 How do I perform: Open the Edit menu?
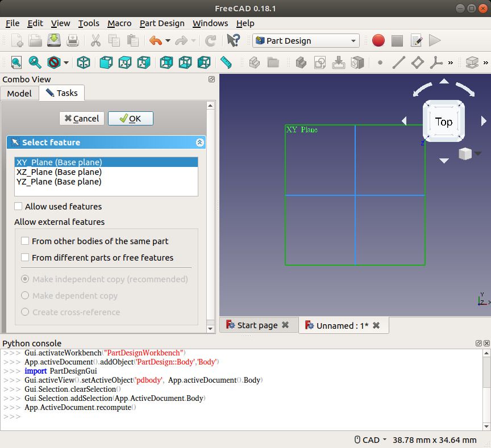(x=35, y=23)
